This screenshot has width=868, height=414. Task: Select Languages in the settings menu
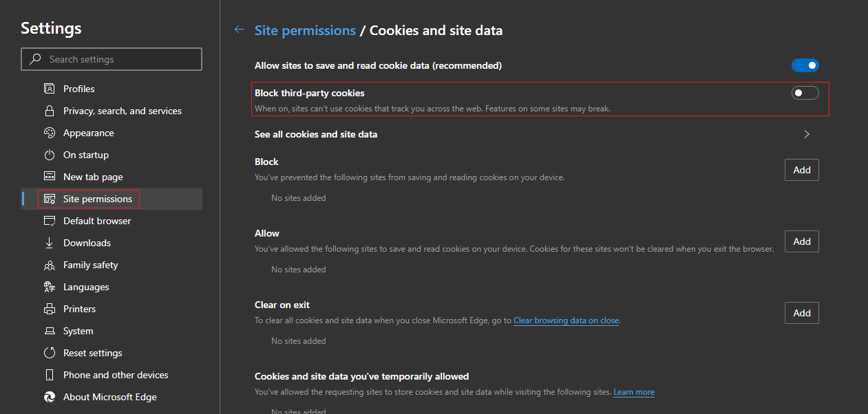[86, 287]
